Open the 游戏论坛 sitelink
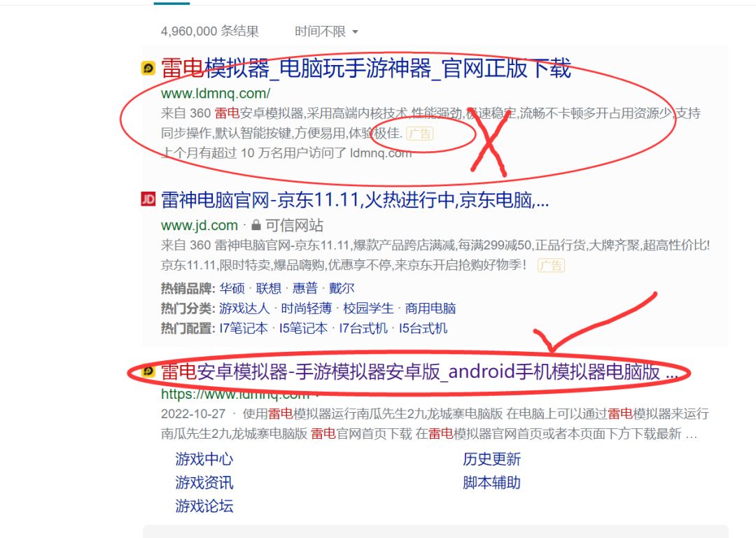 point(204,507)
